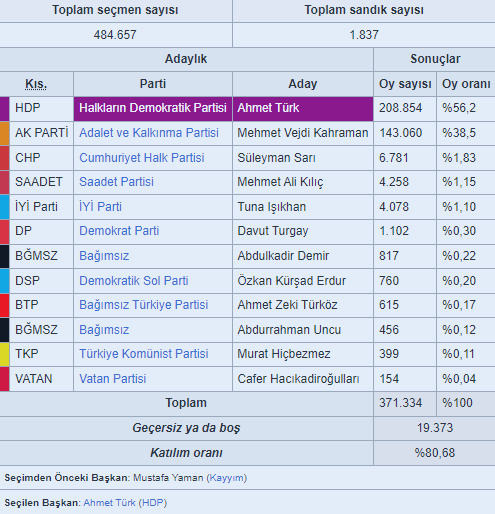
Task: Click the Bağımsız link for Abdurrahman Uncu
Action: tap(104, 330)
